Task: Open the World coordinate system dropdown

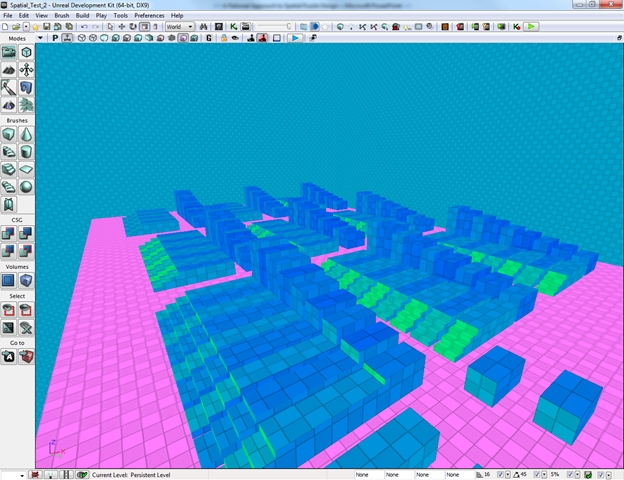Action: (179, 27)
